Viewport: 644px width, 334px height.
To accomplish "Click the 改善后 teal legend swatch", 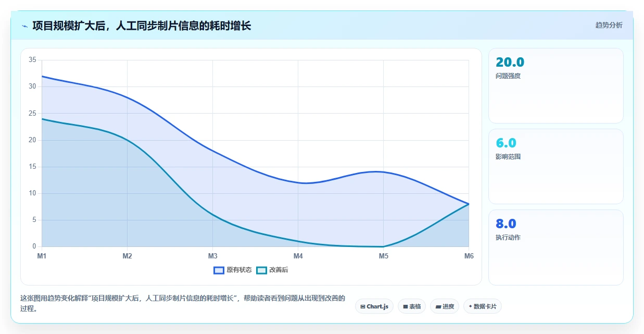I will click(x=261, y=270).
